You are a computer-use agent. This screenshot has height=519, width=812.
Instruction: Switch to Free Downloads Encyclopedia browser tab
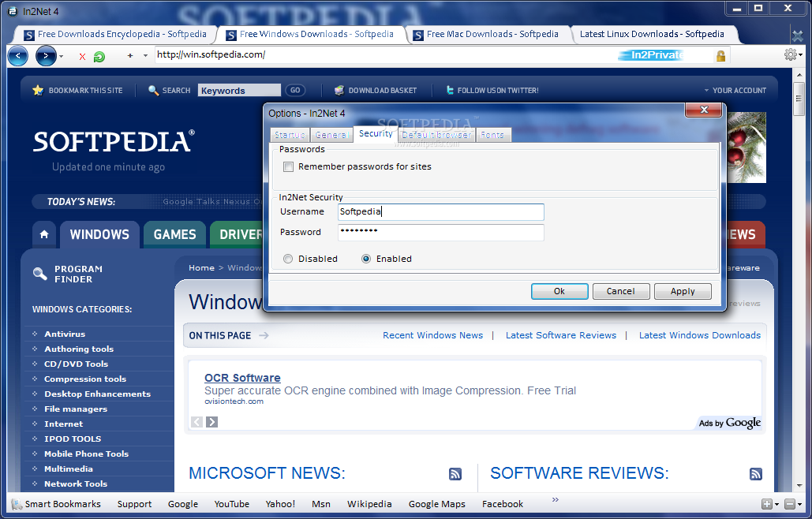[116, 34]
